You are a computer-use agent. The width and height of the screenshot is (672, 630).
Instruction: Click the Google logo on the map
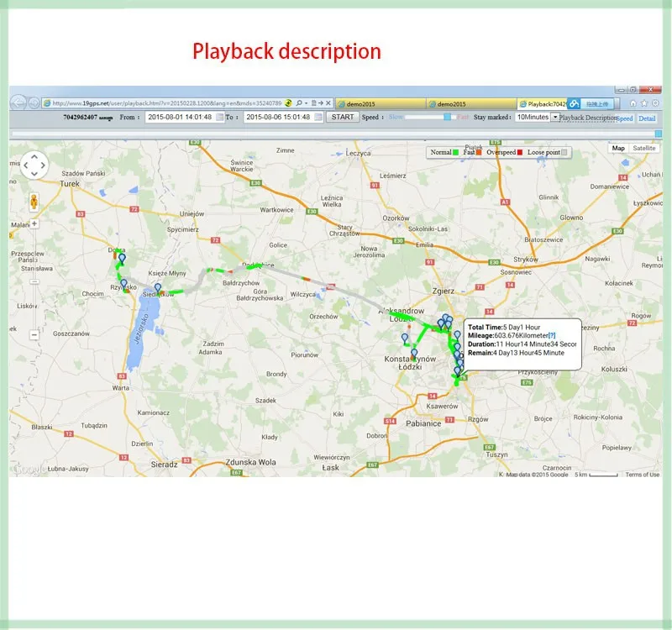(29, 470)
